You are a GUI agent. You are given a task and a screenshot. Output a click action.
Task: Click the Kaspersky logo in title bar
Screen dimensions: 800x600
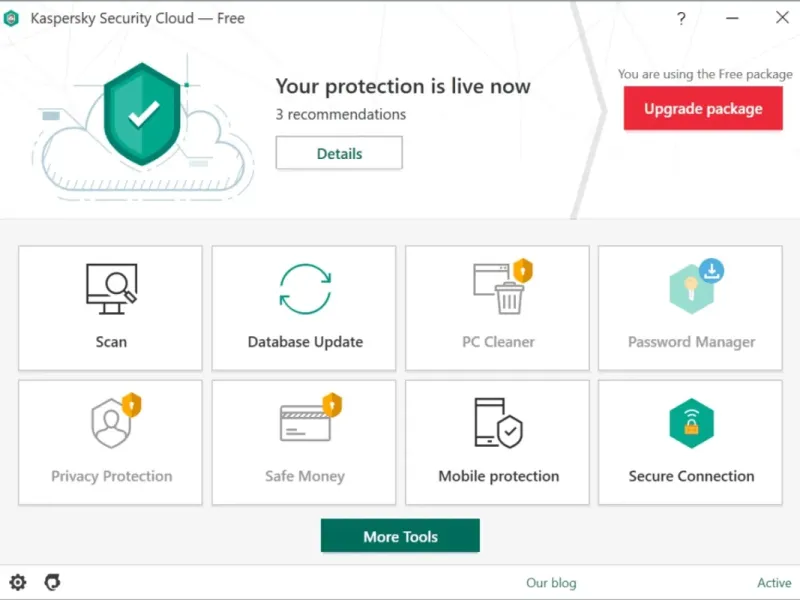(x=11, y=18)
